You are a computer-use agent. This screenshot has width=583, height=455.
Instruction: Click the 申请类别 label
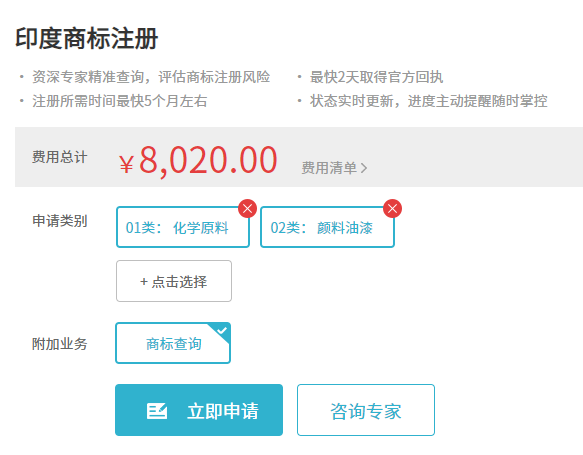[59, 221]
